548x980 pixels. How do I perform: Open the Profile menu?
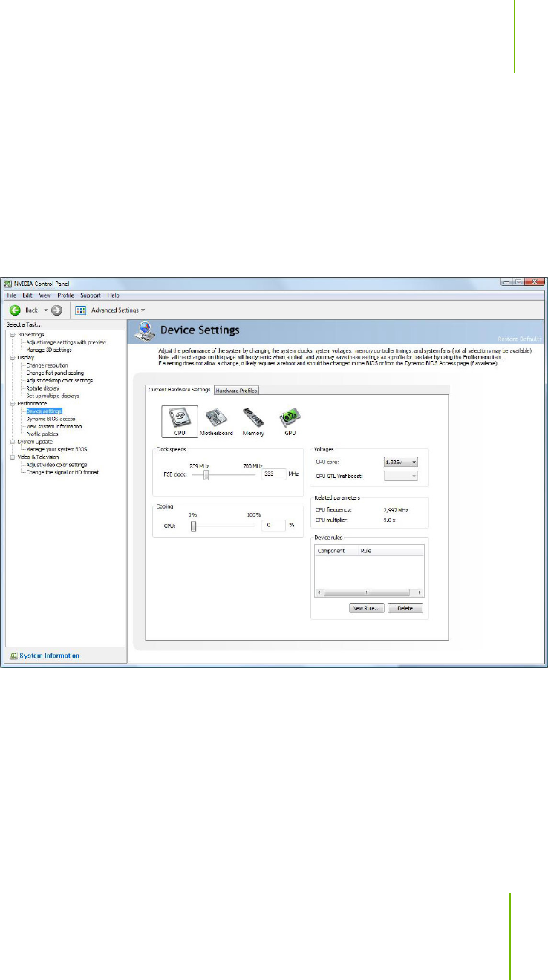pyautogui.click(x=66, y=295)
